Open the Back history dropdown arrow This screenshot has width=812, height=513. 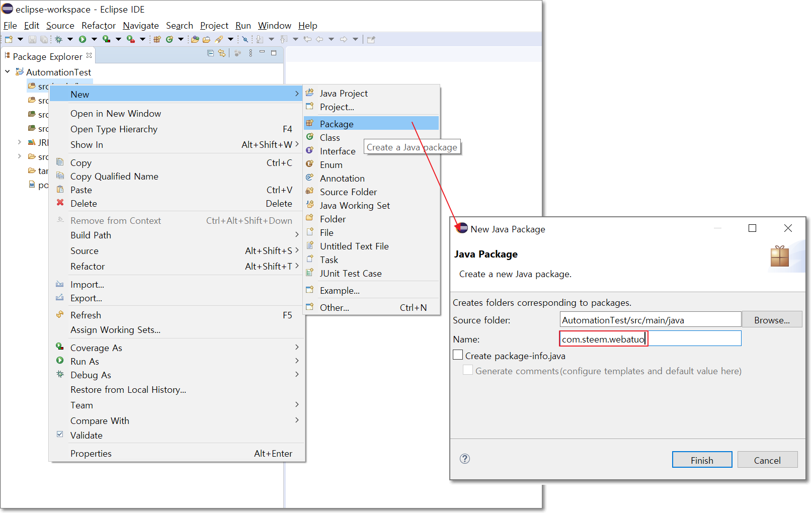331,39
